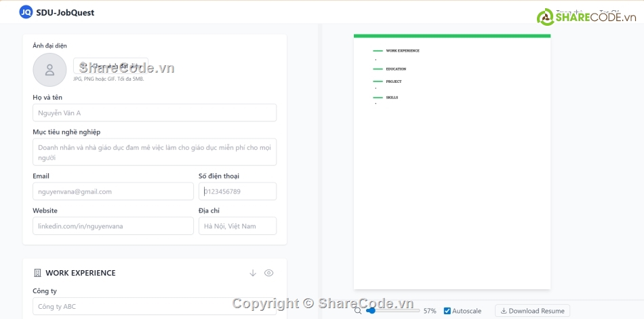Click the JQ logo icon

(26, 12)
